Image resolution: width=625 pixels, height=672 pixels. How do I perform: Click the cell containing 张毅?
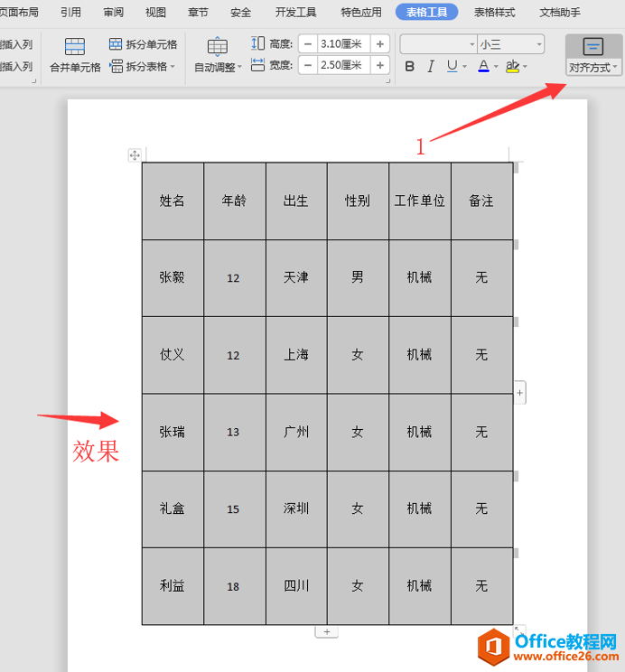(x=173, y=278)
